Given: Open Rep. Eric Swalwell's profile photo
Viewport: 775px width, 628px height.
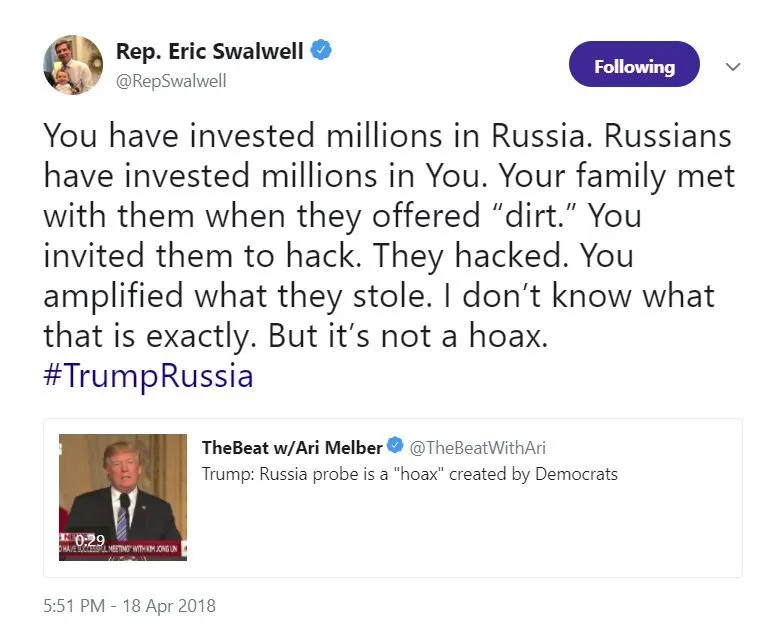Looking at the screenshot, I should 73,64.
